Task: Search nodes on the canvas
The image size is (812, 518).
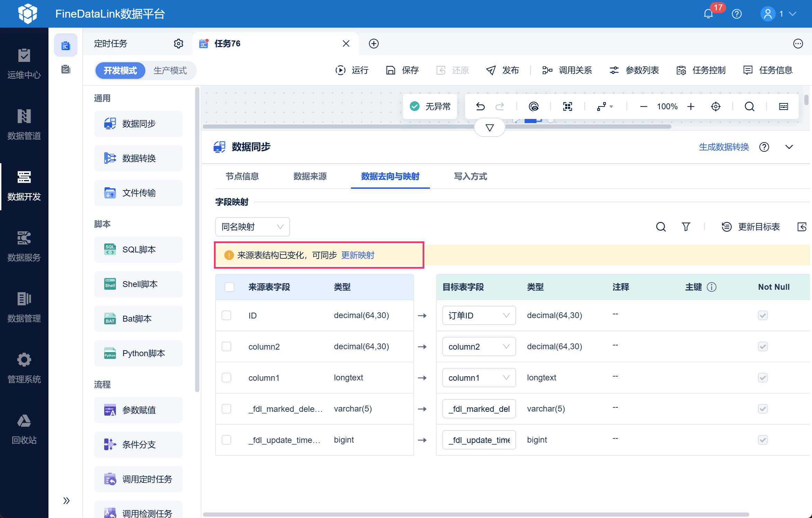Action: (x=749, y=107)
